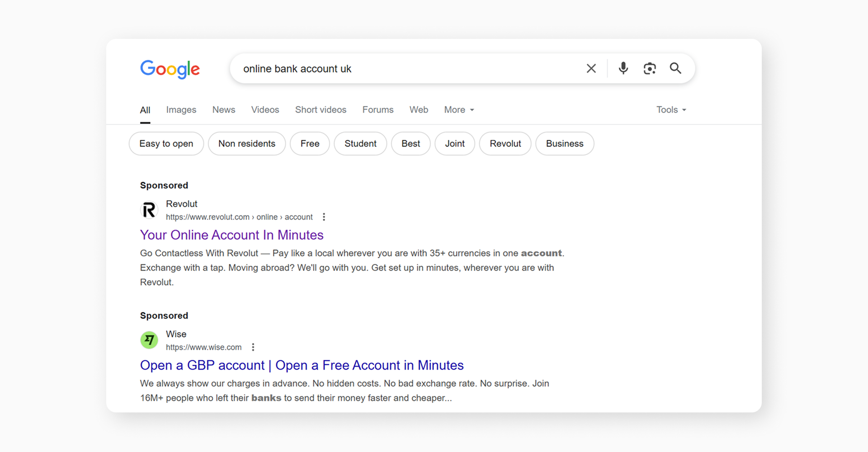Viewport: 868px width, 452px height.
Task: Expand the More dropdown
Action: pos(459,110)
